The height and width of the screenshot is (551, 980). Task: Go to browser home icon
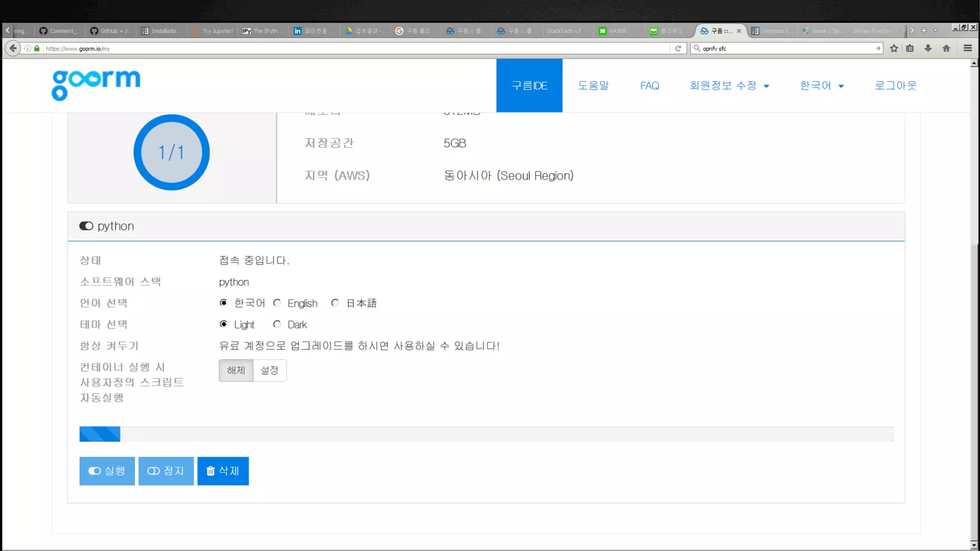click(x=946, y=48)
